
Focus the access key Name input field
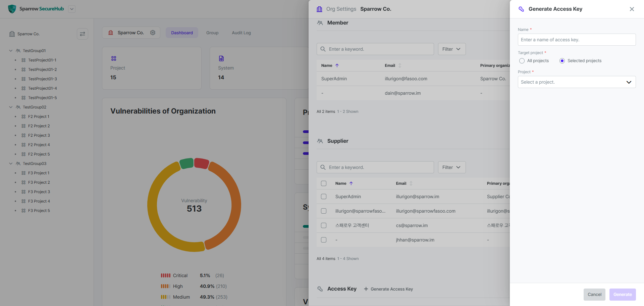tap(577, 40)
